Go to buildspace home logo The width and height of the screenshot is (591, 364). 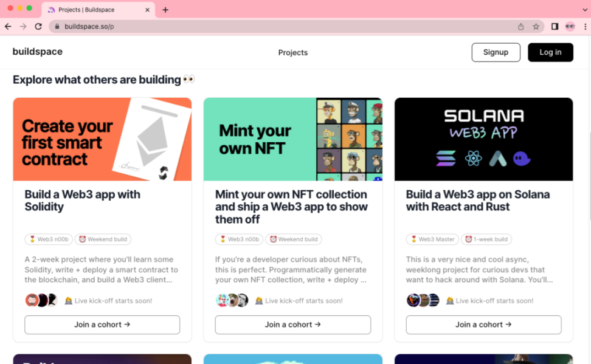pos(38,52)
